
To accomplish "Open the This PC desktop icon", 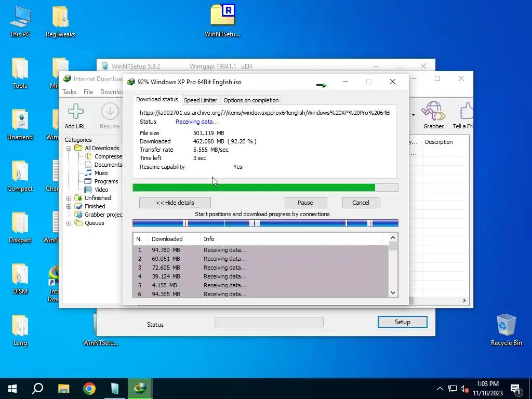I will pyautogui.click(x=20, y=21).
